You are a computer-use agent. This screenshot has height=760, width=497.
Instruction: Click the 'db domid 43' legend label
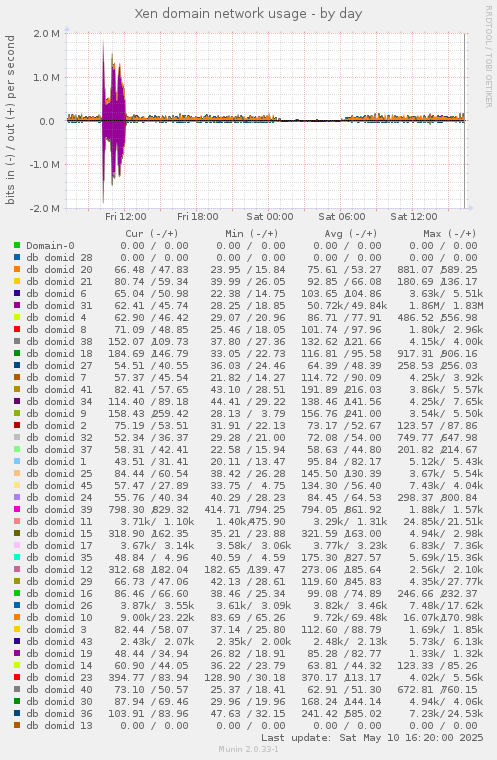click(59, 641)
